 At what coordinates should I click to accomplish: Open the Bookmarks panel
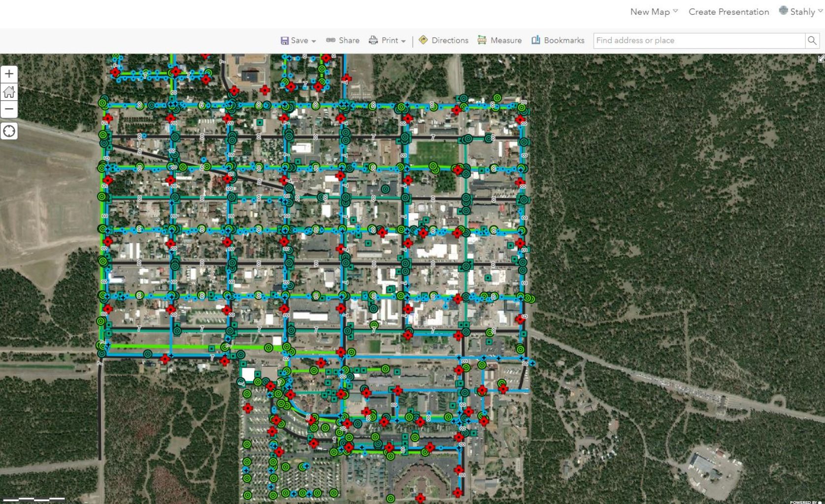pyautogui.click(x=558, y=40)
